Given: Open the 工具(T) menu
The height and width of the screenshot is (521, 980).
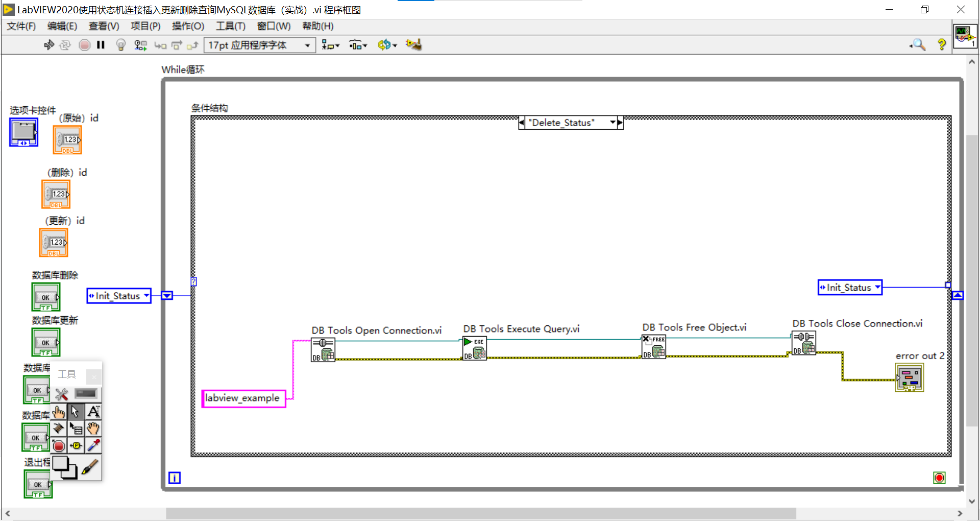Looking at the screenshot, I should (x=230, y=26).
